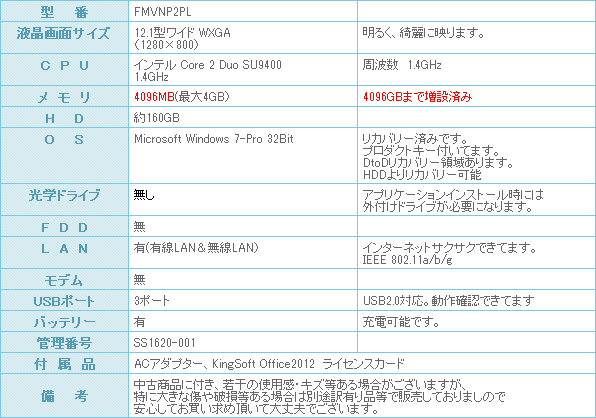Click the red 4096GBまで増設済み note
Screen dimensions: 596x418
[417, 97]
